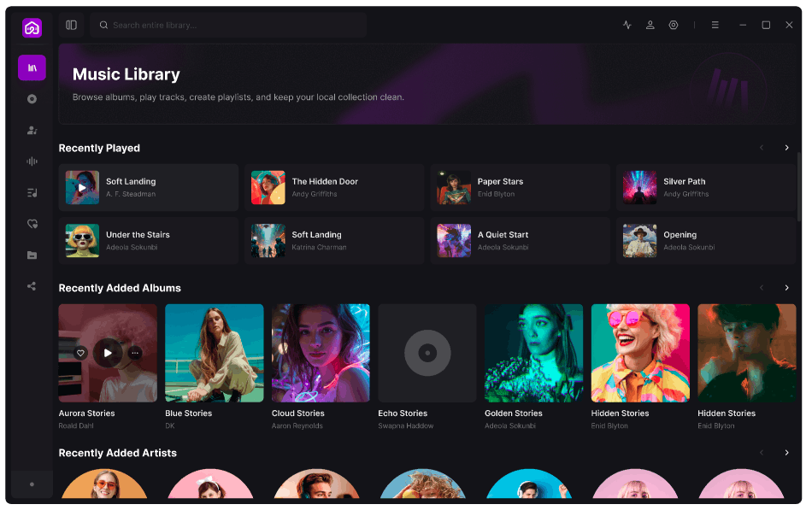
Task: Click the Aurora Stories album title
Action: pos(86,413)
